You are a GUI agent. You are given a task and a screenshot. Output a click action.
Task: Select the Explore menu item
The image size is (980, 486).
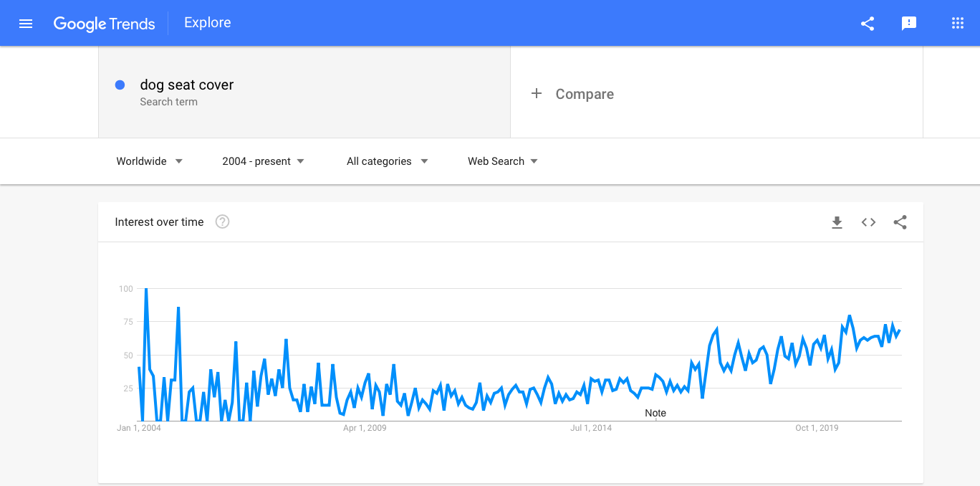click(207, 22)
